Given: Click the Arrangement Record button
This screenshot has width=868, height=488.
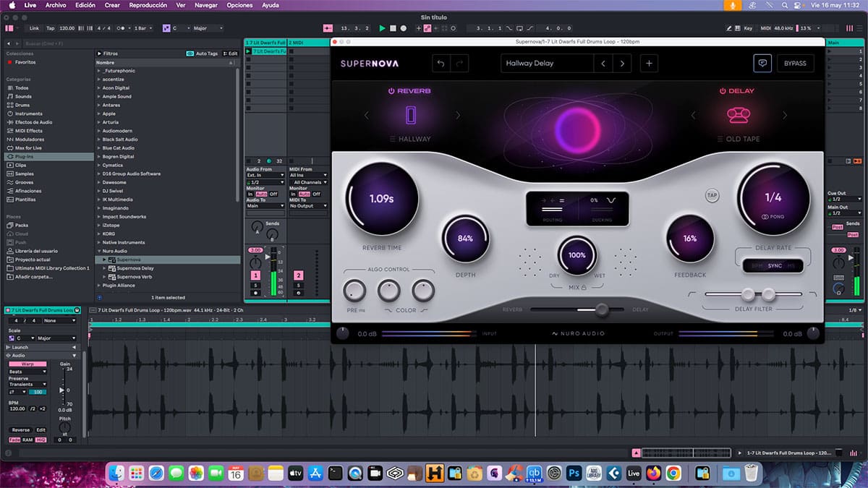Looking at the screenshot, I should click(404, 28).
